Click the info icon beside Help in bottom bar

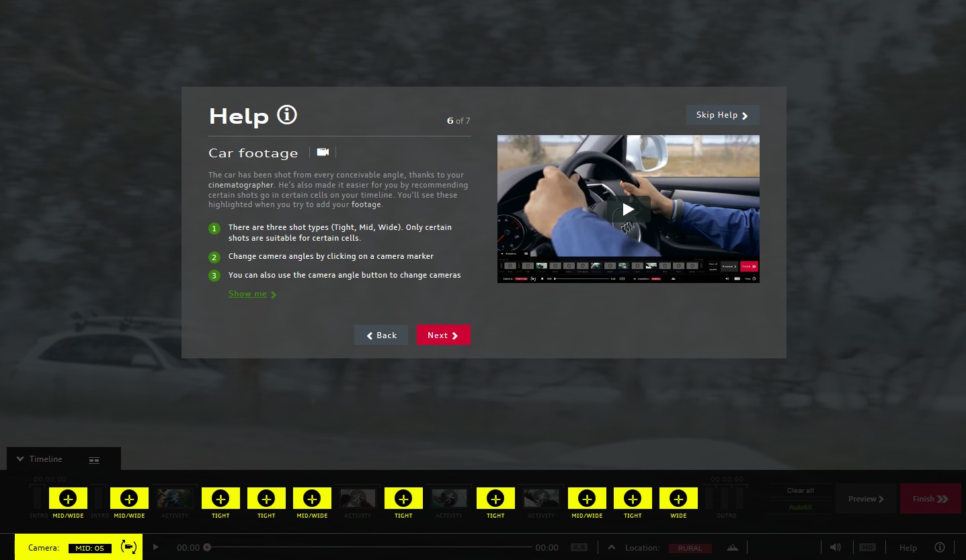(940, 547)
